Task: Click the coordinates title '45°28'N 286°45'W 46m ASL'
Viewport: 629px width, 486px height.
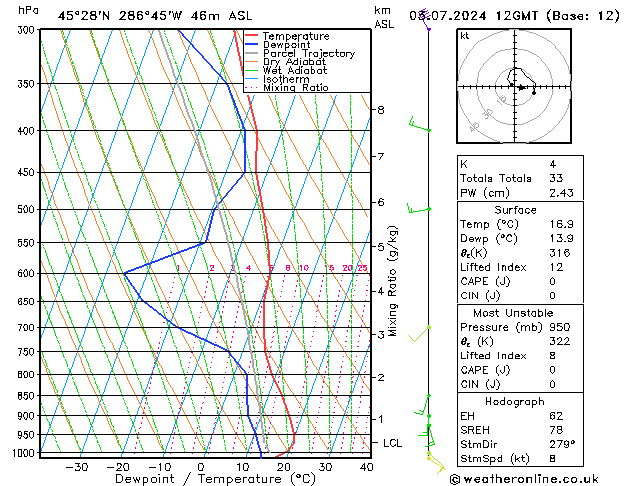Action: 155,16
